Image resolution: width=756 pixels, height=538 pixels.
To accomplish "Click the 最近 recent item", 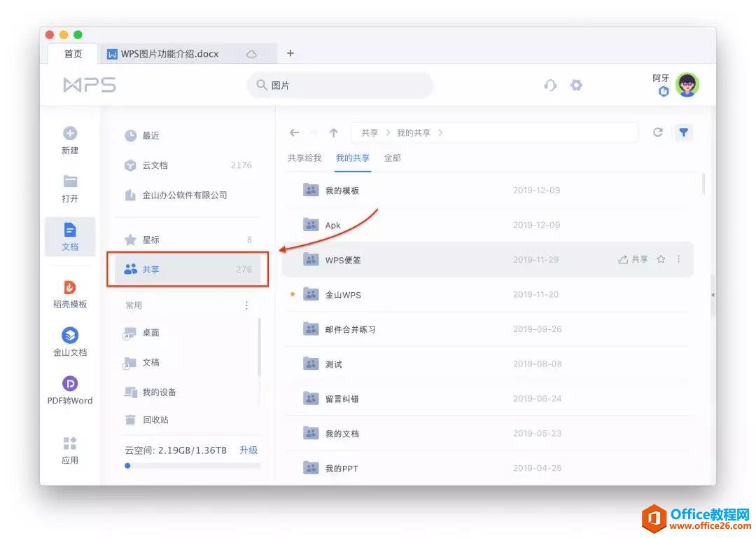I will click(188, 136).
